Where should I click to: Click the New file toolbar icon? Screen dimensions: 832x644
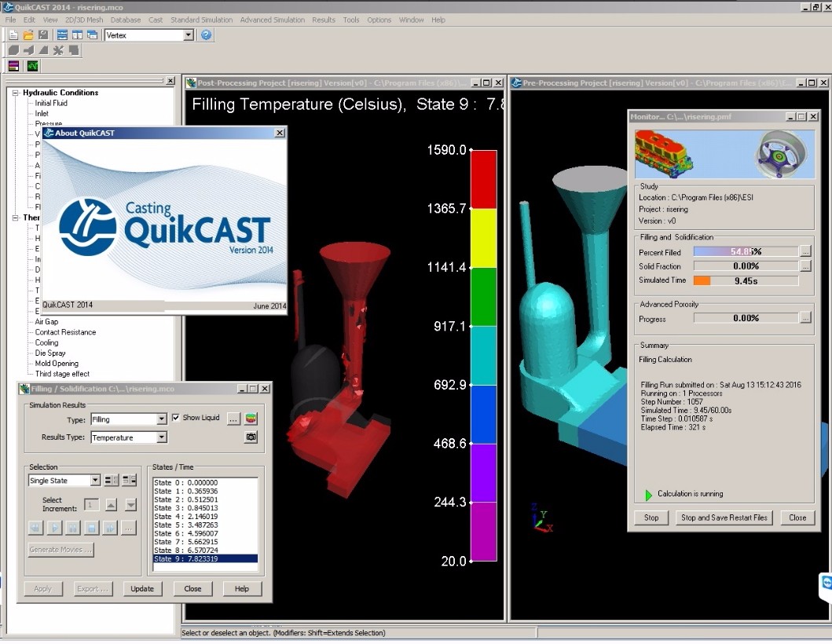(13, 35)
